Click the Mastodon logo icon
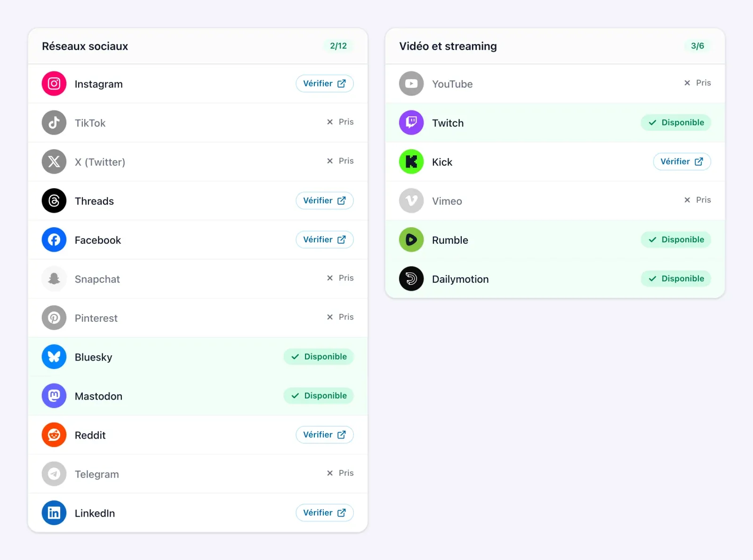Screen dimensions: 753x560 (x=54, y=396)
